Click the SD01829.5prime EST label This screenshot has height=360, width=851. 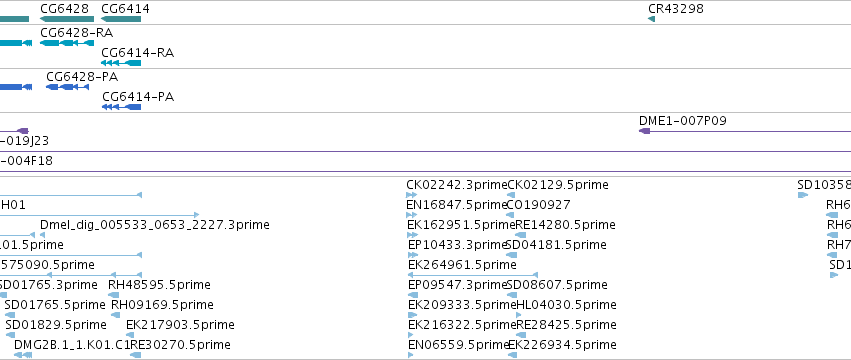point(56,325)
